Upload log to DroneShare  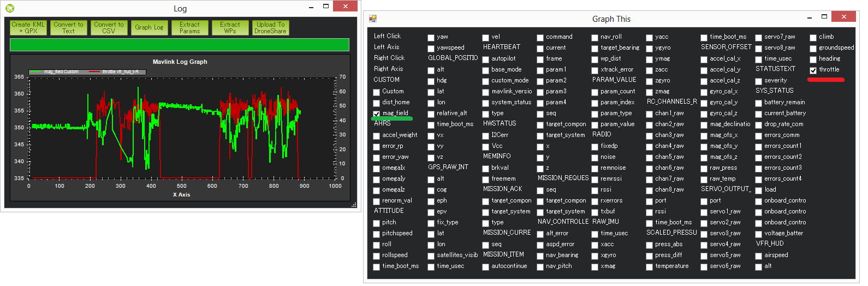270,28
